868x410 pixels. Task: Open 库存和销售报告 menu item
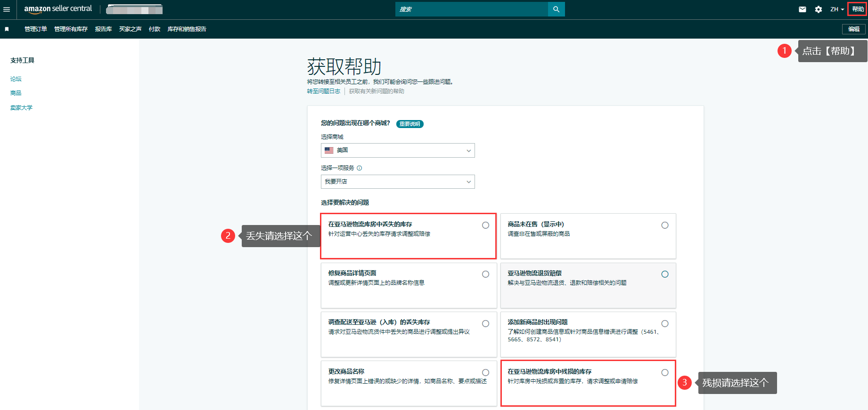click(x=187, y=29)
